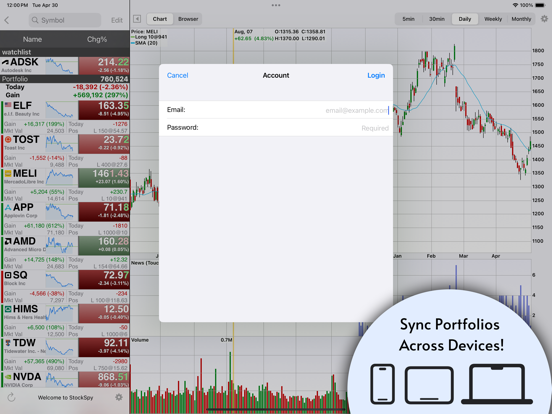Tap Login in the Account dialog

[376, 75]
